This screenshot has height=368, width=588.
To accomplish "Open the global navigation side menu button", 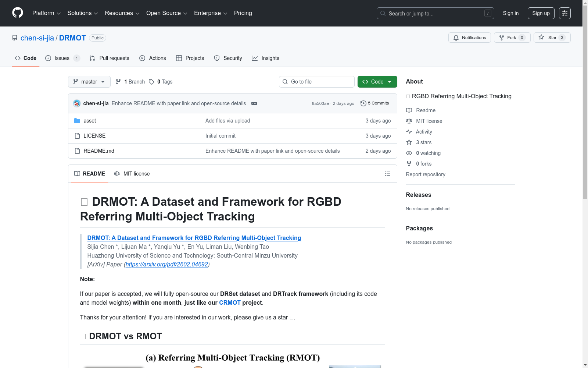I will (565, 13).
